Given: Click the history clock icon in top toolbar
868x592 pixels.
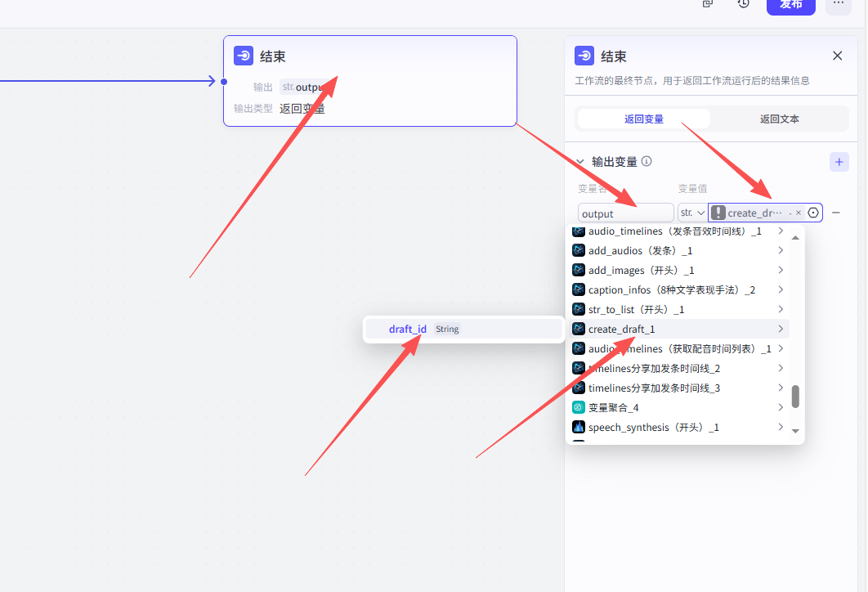Looking at the screenshot, I should tap(743, 3).
